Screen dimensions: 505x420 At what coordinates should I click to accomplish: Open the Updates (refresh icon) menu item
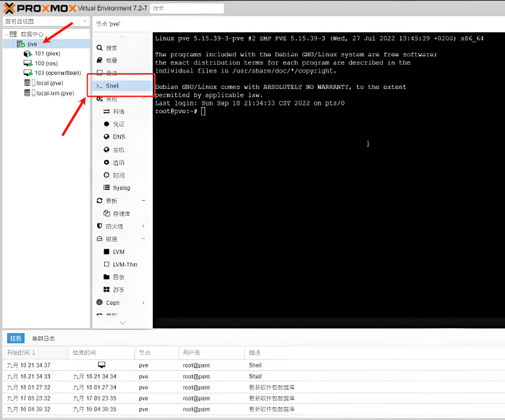coord(111,201)
